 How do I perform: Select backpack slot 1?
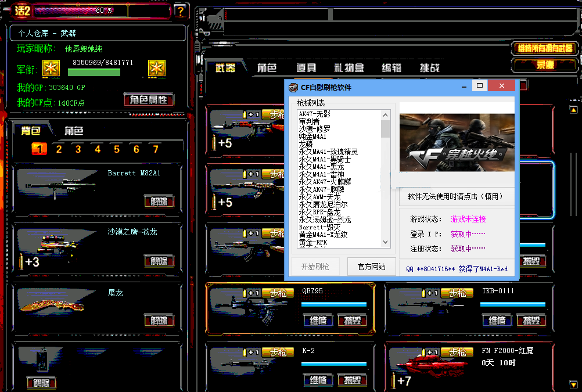coord(39,149)
